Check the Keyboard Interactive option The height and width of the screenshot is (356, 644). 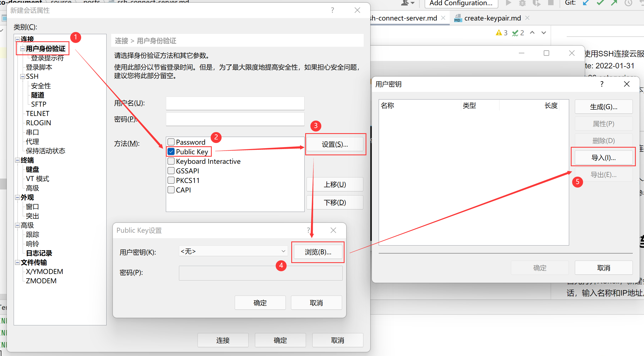[171, 161]
